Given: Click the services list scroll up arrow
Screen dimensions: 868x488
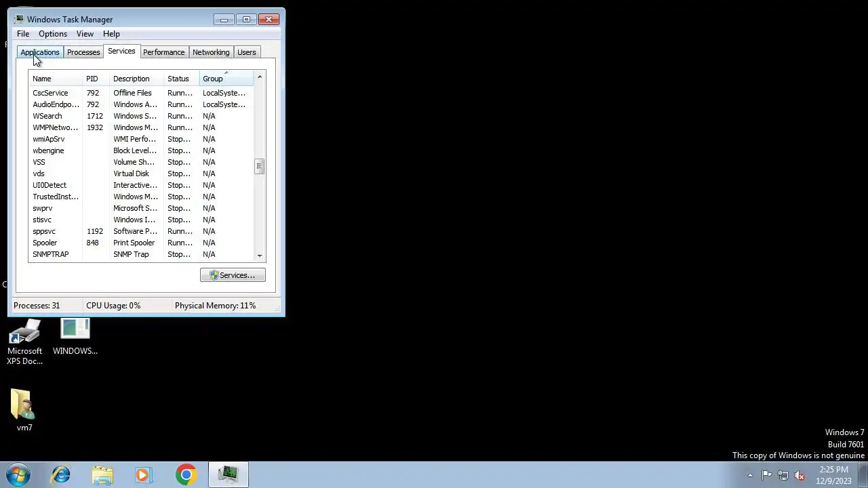Looking at the screenshot, I should pyautogui.click(x=259, y=77).
